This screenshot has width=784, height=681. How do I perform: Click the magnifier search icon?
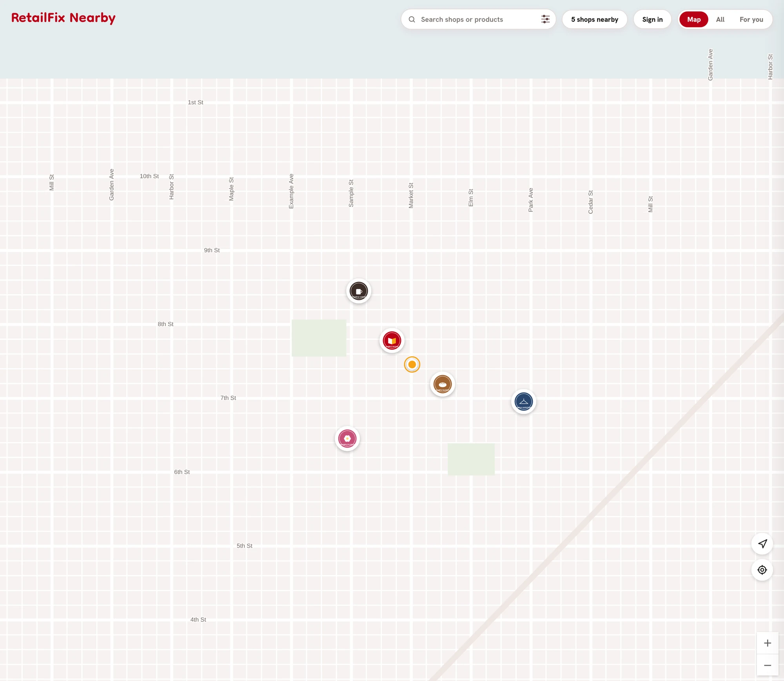(412, 19)
